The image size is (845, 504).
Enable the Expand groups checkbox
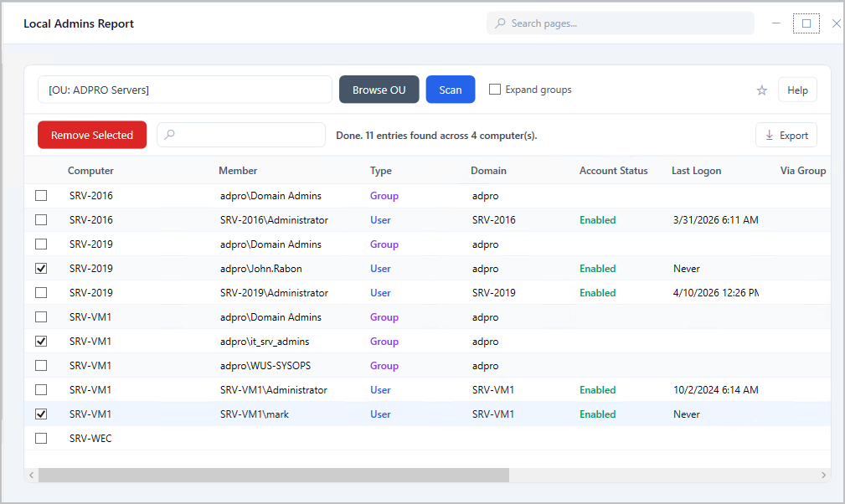[495, 90]
